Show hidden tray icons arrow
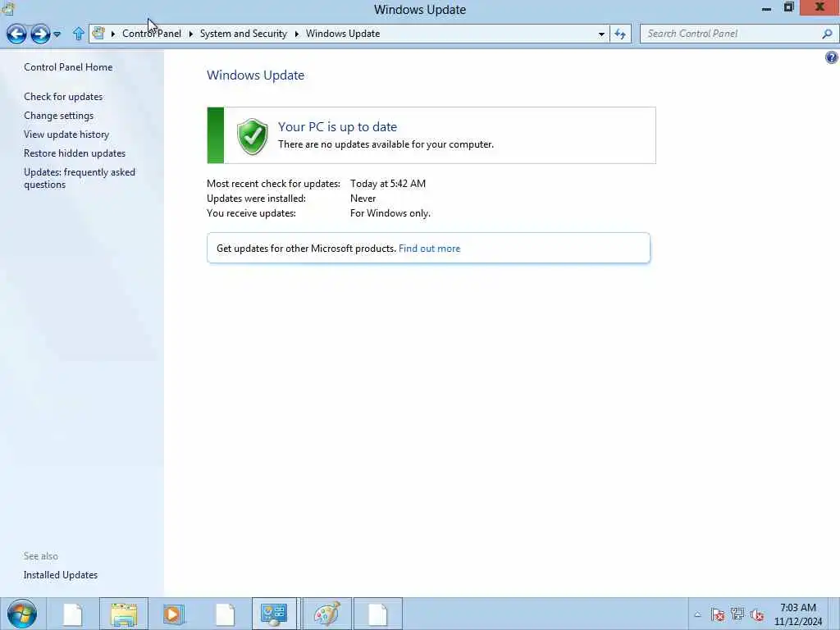This screenshot has width=840, height=630. tap(697, 614)
